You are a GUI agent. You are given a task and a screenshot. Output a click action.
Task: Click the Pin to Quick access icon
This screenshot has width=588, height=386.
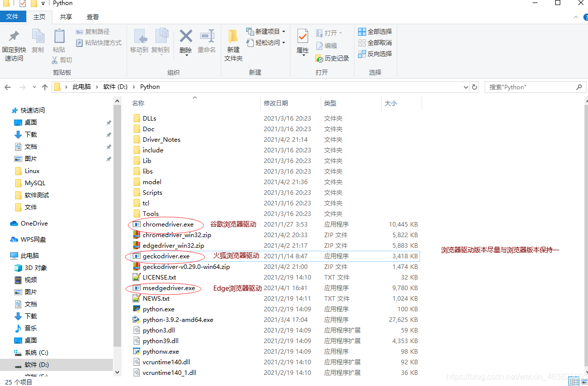point(14,36)
